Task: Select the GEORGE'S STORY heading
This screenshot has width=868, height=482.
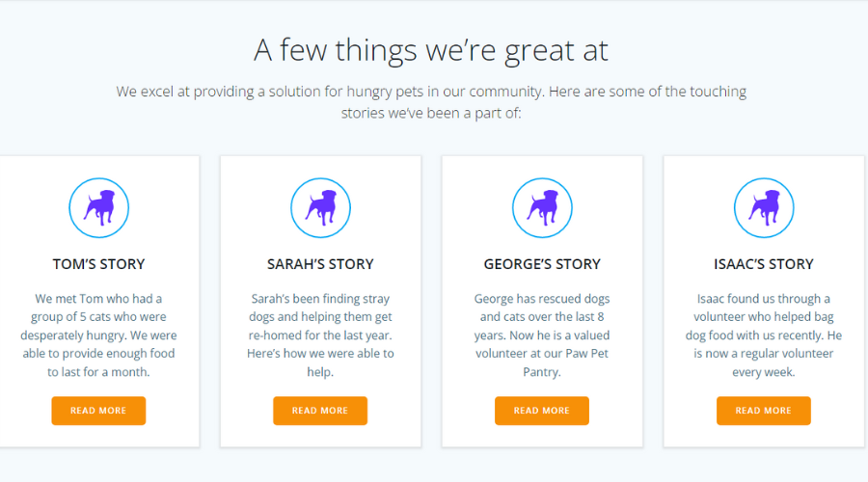Action: coord(542,264)
